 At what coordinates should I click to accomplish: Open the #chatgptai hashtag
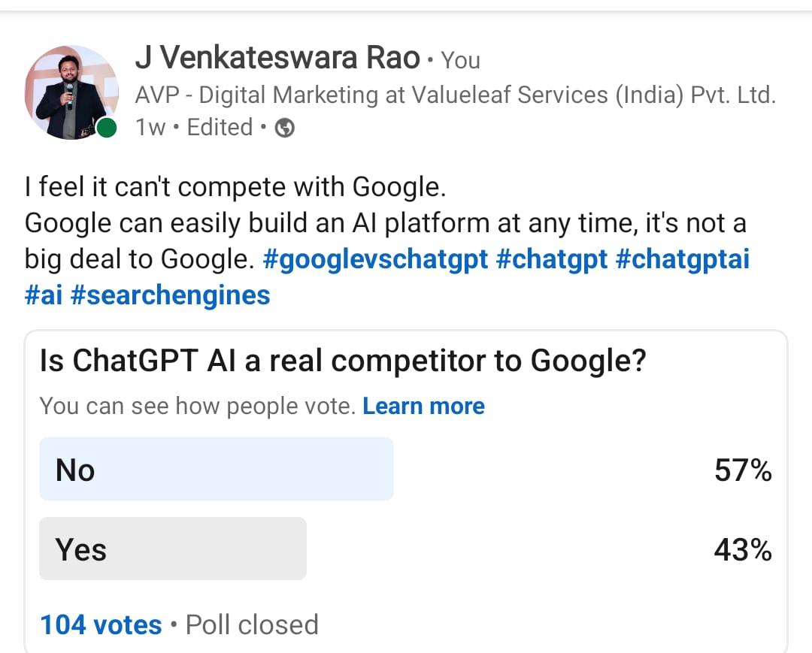[x=682, y=259]
